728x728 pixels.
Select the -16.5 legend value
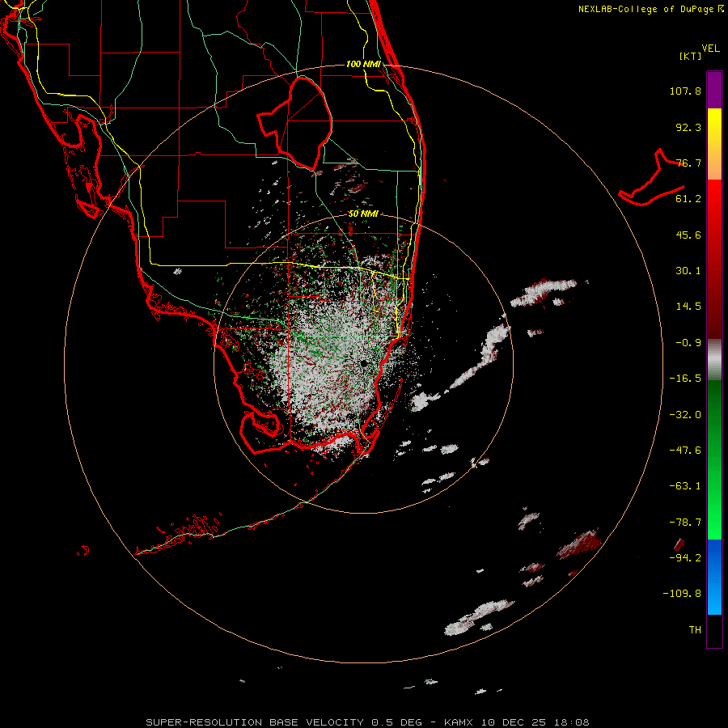pyautogui.click(x=685, y=379)
